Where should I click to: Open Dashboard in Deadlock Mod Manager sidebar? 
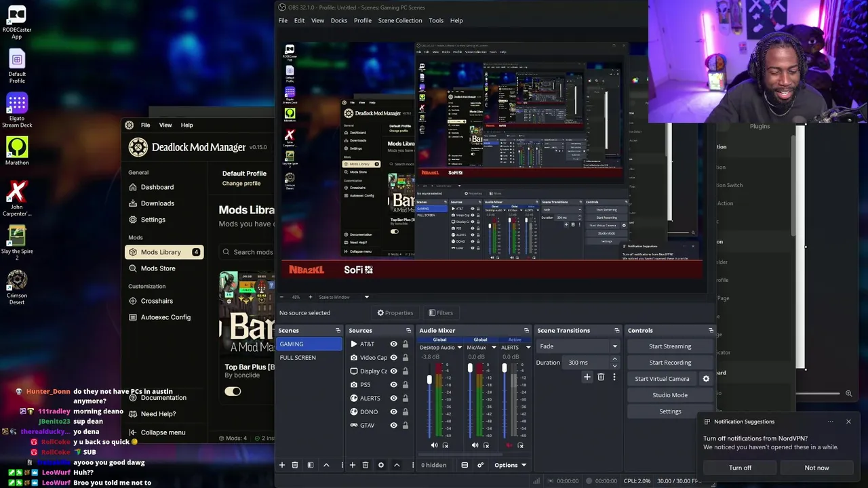click(x=157, y=187)
